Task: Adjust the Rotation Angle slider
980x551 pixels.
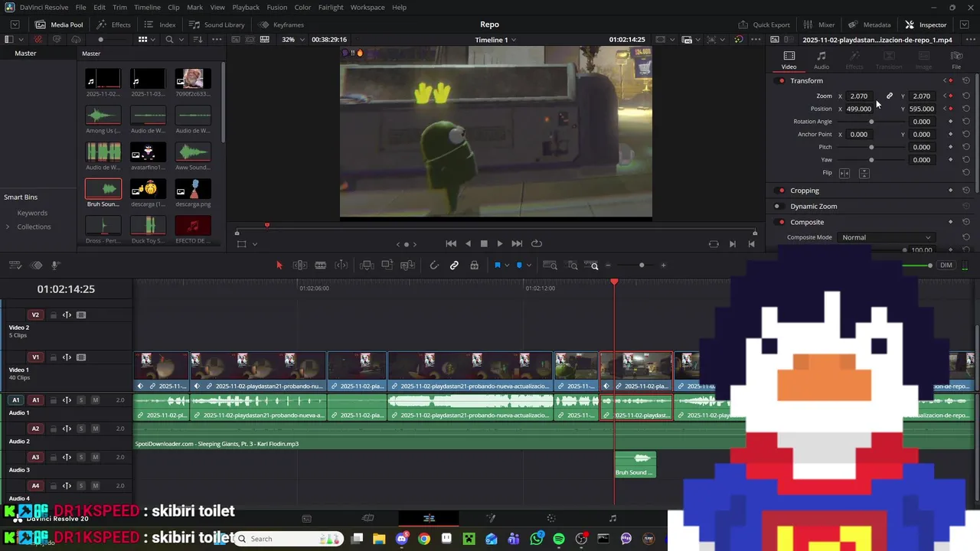Action: [x=871, y=122]
